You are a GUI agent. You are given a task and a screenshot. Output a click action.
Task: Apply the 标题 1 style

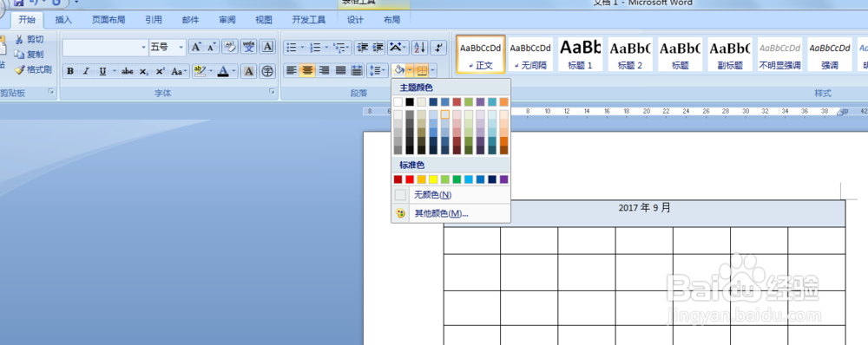tap(580, 55)
